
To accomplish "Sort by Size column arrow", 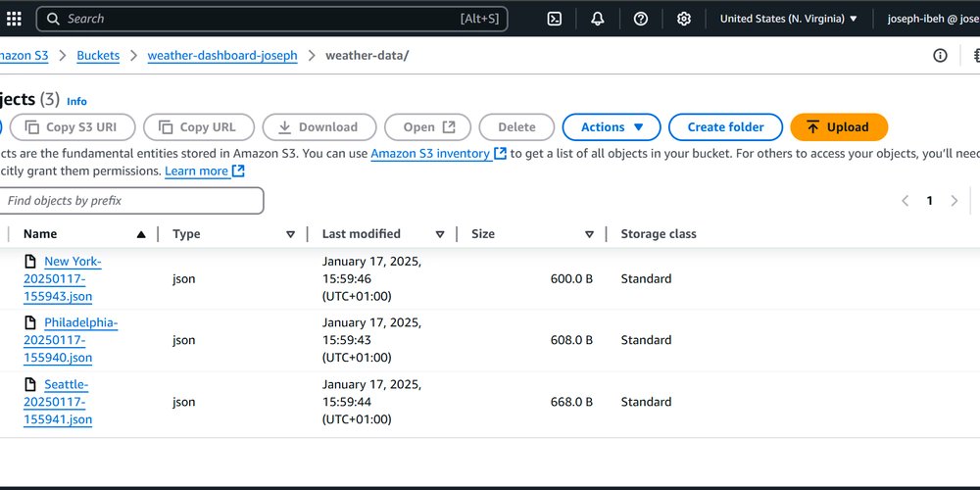I will click(589, 234).
